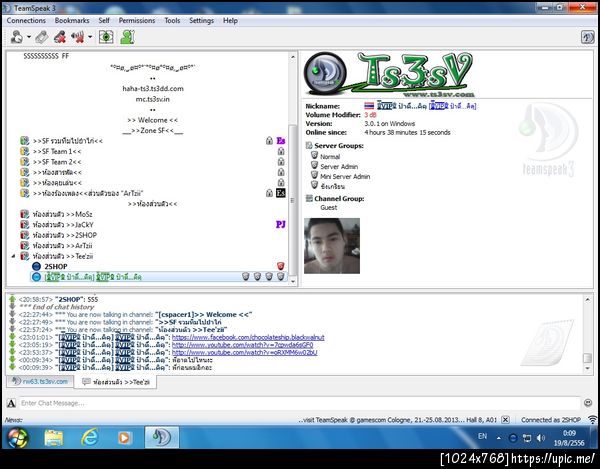Click the Mini Server Admin shield icon
This screenshot has height=469, width=600.
pos(314,175)
